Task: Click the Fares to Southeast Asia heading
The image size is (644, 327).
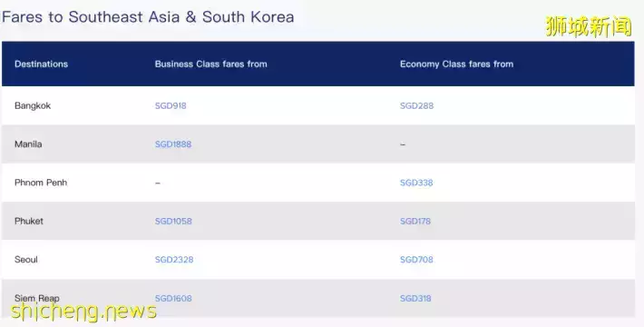Action: coord(148,17)
